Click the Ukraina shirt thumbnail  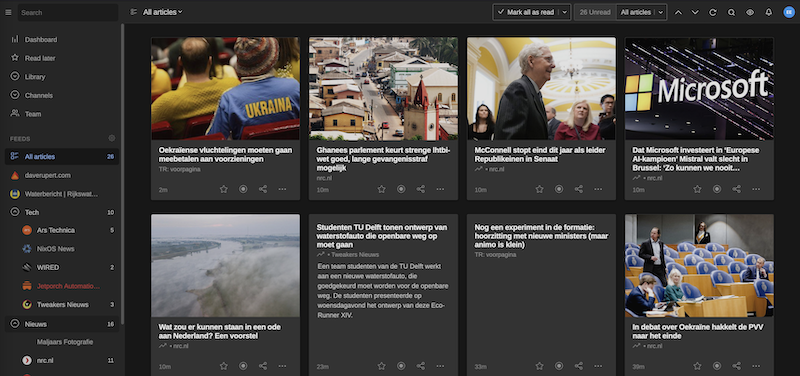[x=225, y=89]
